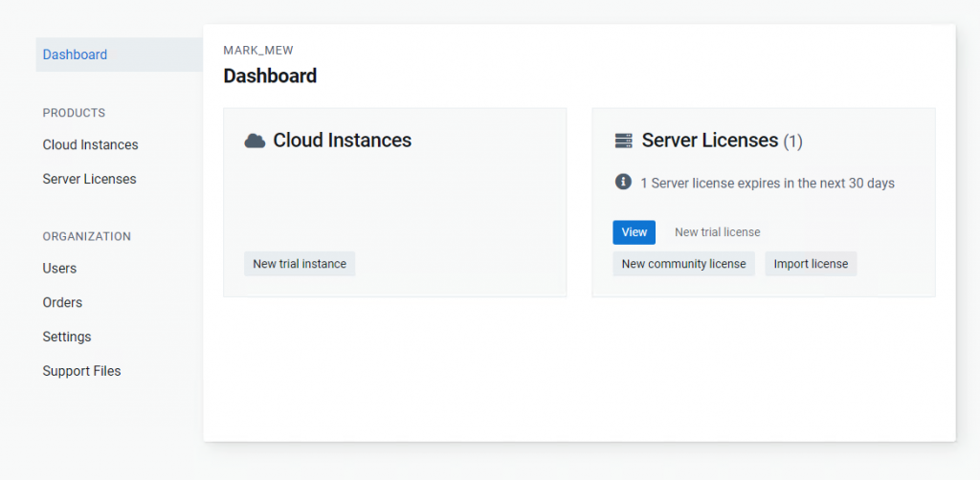Navigate to Orders in the sidebar
980x480 pixels.
pyautogui.click(x=62, y=302)
